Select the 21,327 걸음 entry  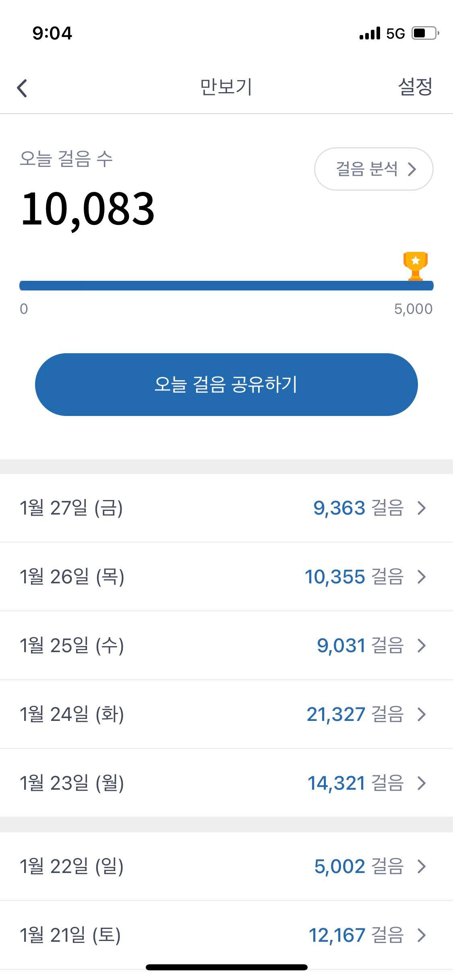click(x=355, y=714)
